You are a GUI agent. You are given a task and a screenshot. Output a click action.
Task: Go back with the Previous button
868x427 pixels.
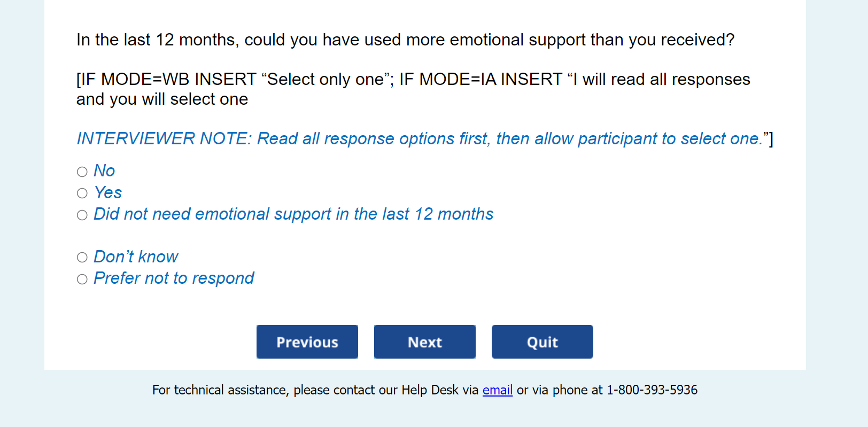click(307, 342)
